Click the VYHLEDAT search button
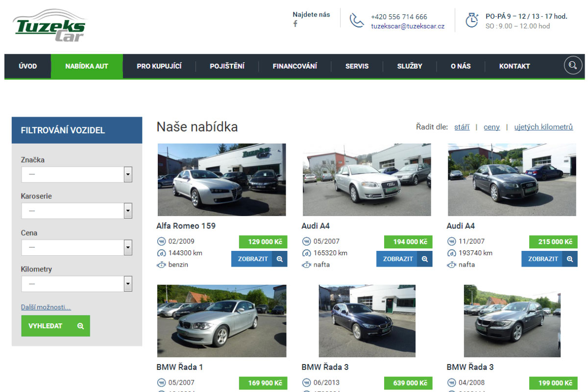This screenshot has height=392, width=588. tap(56, 326)
